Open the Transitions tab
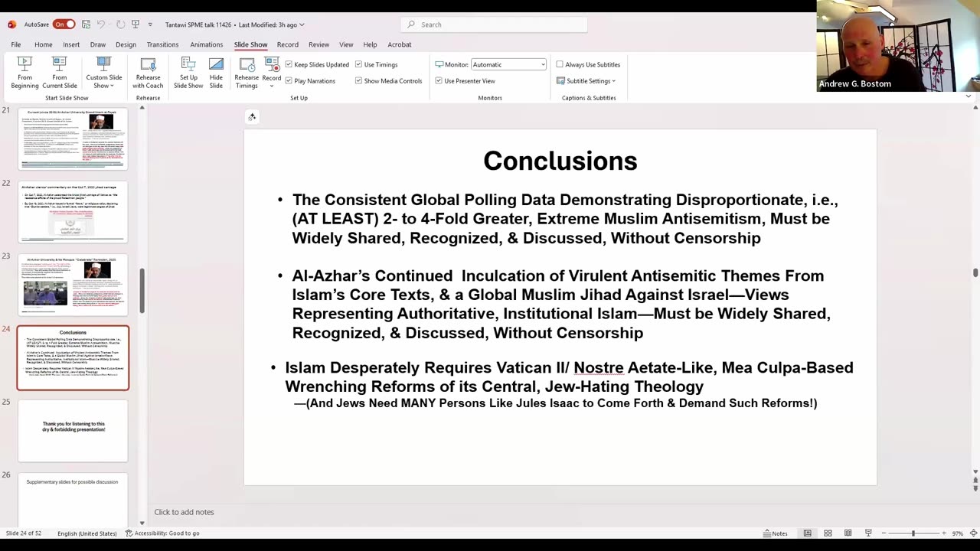This screenshot has width=980, height=551. pyautogui.click(x=162, y=44)
